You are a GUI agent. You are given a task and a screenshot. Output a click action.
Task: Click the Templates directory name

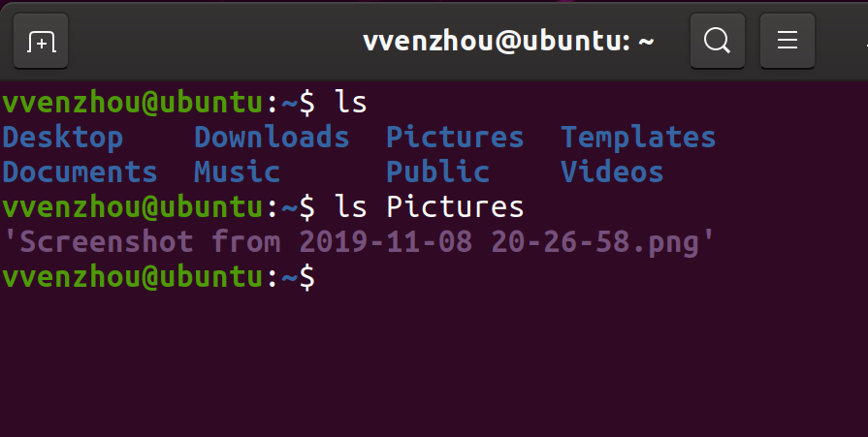point(638,138)
